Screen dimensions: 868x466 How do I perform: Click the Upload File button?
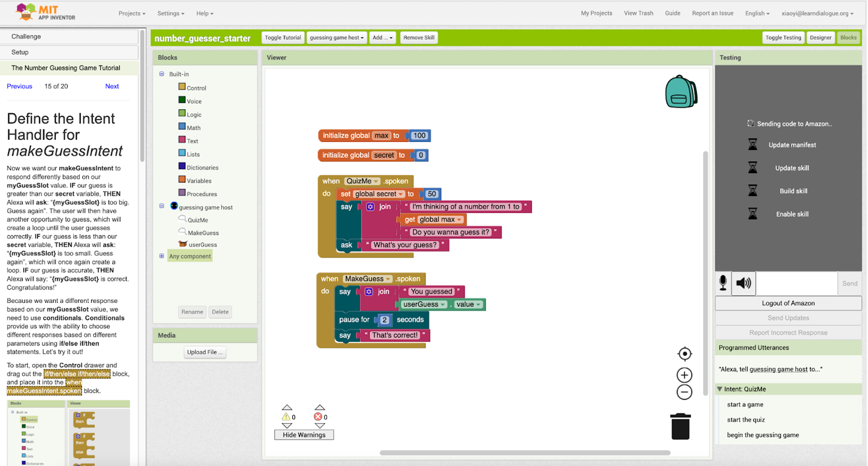(x=205, y=352)
